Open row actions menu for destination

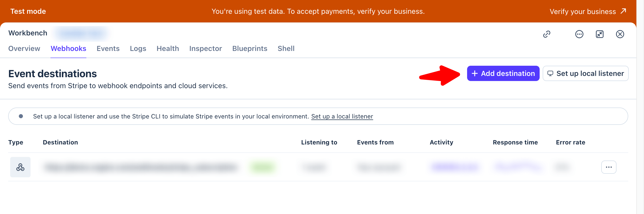609,167
